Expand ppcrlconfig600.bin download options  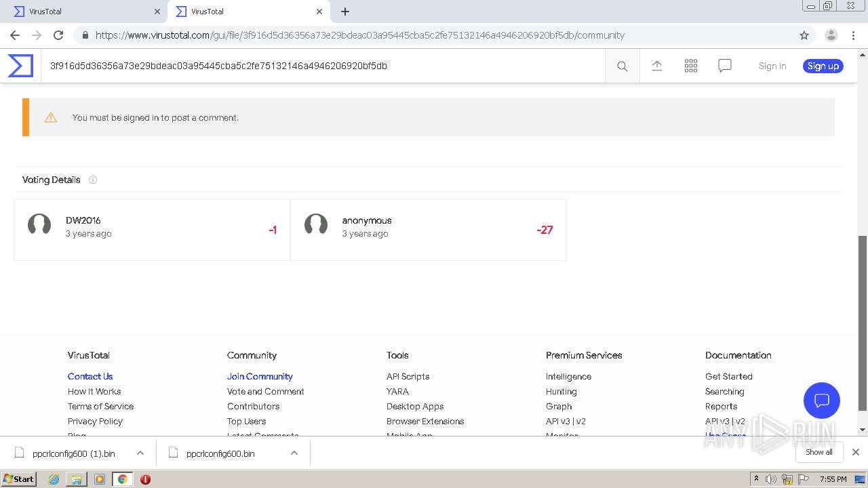[294, 453]
